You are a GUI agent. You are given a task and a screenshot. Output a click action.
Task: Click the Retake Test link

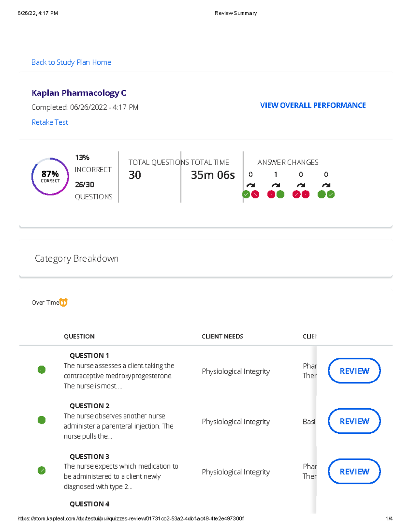pyautogui.click(x=50, y=122)
